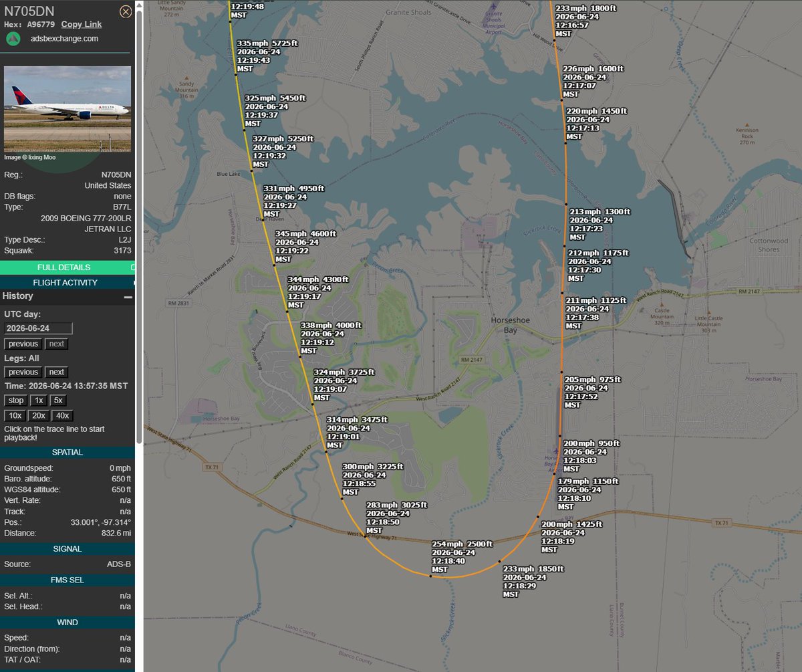Click the Copy Link hyperlink
802x672 pixels.
pos(82,24)
